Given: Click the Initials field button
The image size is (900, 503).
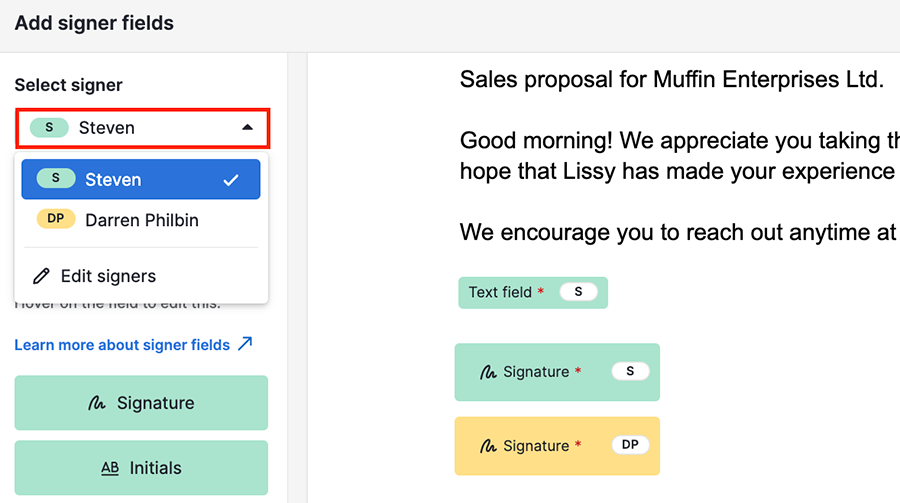Looking at the screenshot, I should [x=141, y=467].
